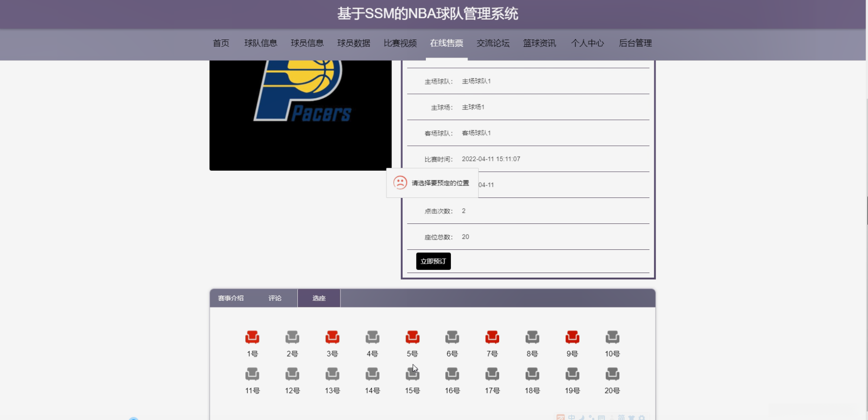The image size is (868, 420).
Task: Pick the 16号 seat
Action: click(x=452, y=374)
